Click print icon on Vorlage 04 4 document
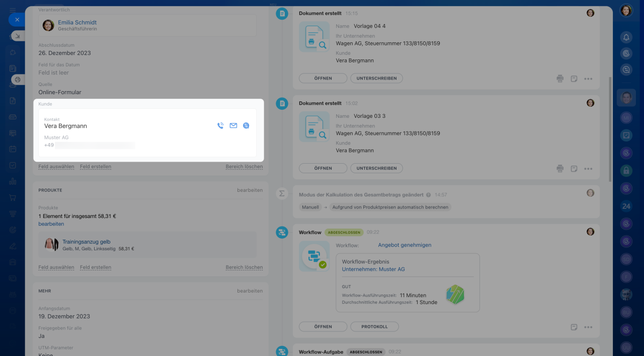Screen dimensions: 644x356 (560, 79)
